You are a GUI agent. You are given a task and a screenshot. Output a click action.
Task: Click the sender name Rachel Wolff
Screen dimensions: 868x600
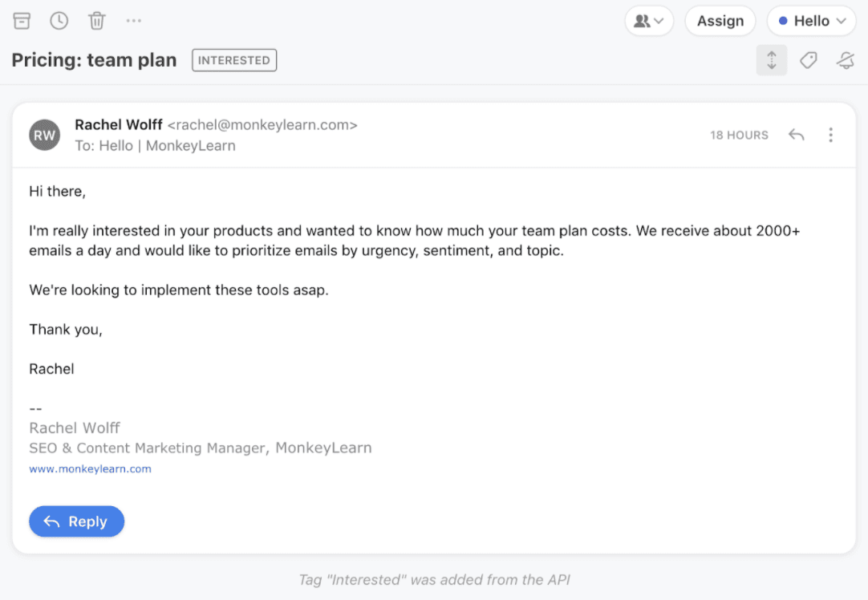pos(119,125)
